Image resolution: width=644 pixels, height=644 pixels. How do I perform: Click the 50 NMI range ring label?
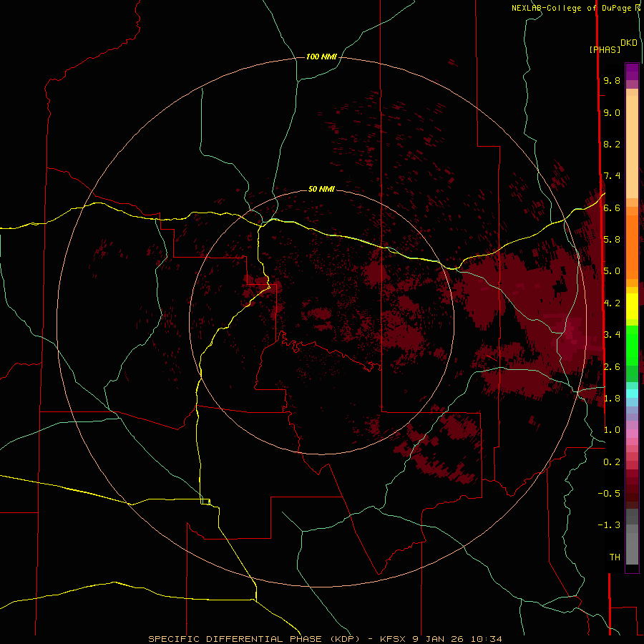(321, 189)
